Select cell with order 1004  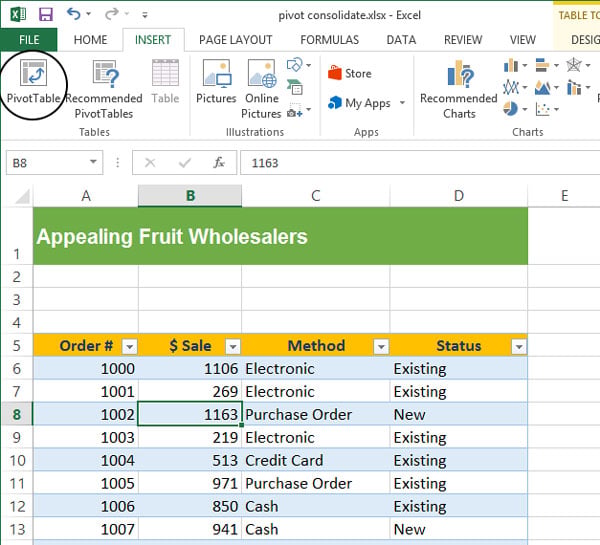[86, 460]
